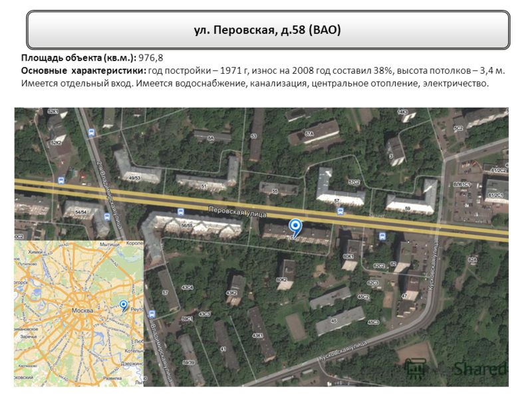Select the bus stop on Перовская below building 52К2

tap(61, 180)
